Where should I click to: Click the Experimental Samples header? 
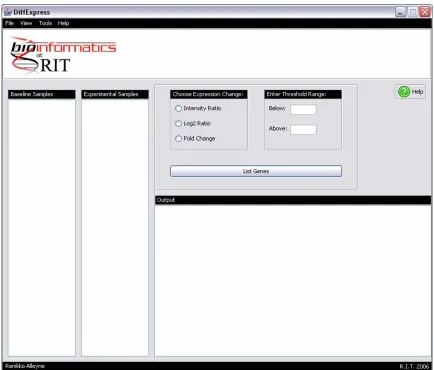115,94
